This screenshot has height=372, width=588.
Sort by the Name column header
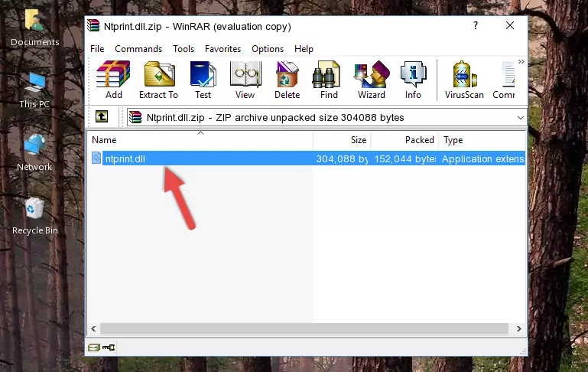pyautogui.click(x=200, y=140)
